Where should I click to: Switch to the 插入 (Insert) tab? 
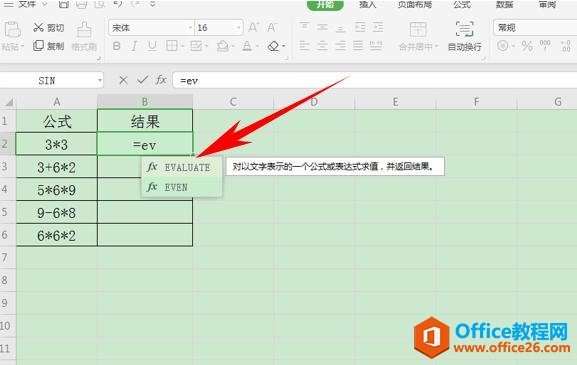pyautogui.click(x=367, y=4)
